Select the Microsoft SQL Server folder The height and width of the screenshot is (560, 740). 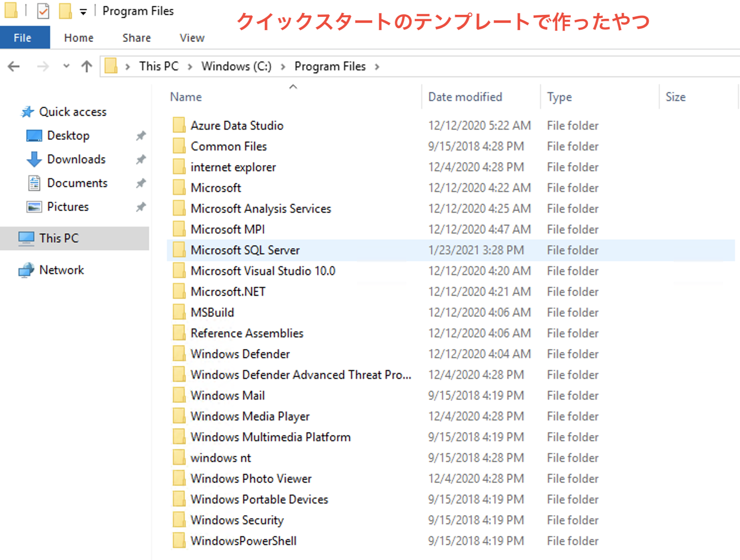(x=245, y=250)
